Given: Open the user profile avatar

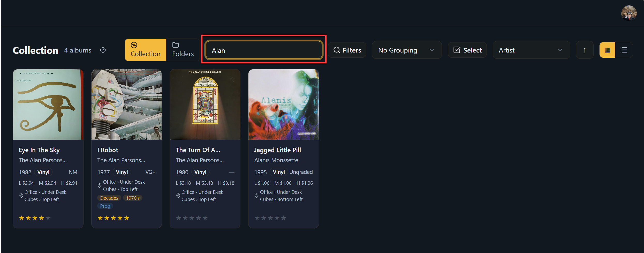Looking at the screenshot, I should [628, 13].
